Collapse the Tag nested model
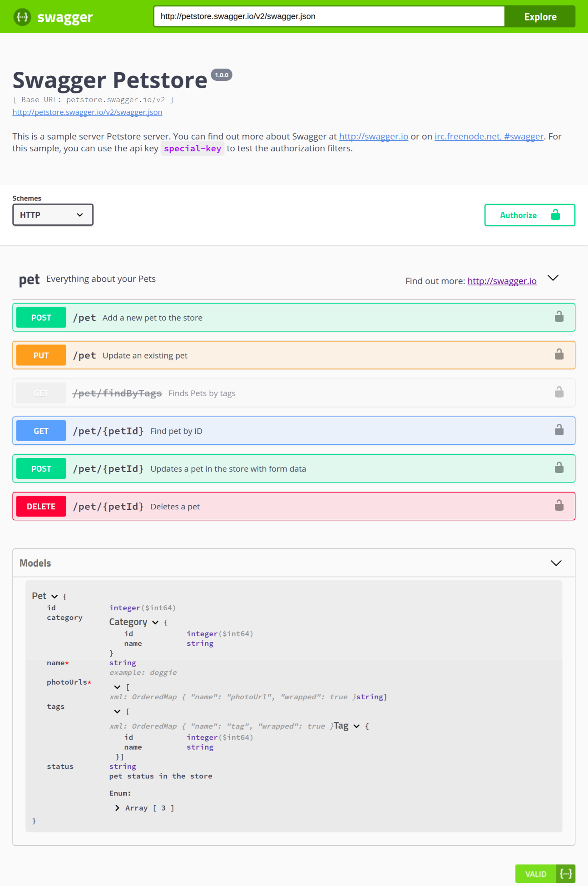The image size is (588, 886). [356, 726]
